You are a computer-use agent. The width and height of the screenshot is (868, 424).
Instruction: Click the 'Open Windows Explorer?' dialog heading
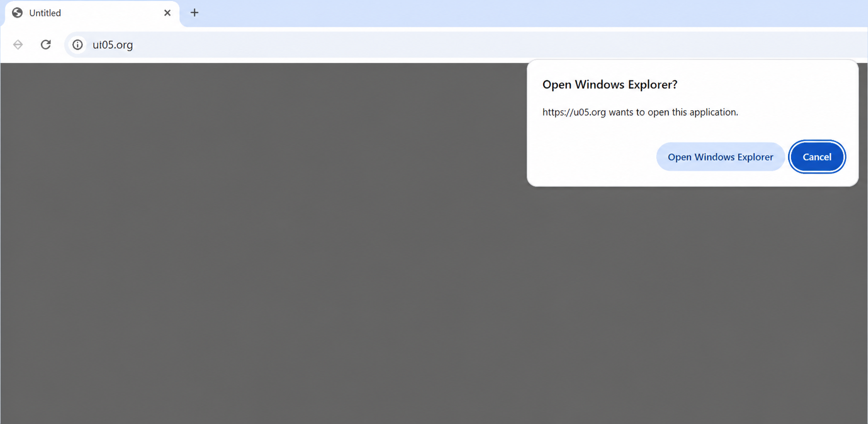point(610,85)
